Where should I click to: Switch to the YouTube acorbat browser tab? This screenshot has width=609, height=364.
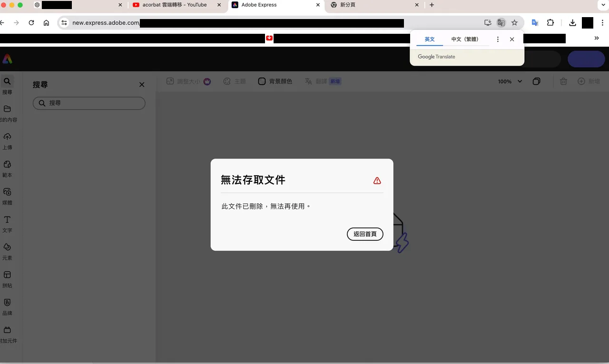coord(177,5)
